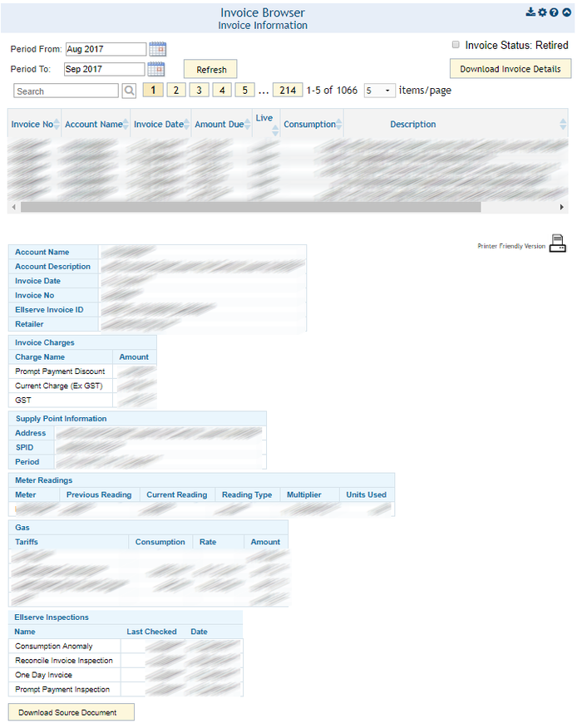This screenshot has width=582, height=728.
Task: Click the invoice table horizontal scrollbar
Action: [249, 207]
